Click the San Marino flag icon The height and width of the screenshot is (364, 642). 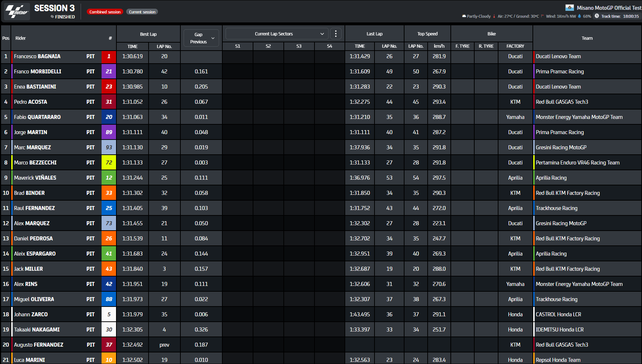[x=569, y=8]
